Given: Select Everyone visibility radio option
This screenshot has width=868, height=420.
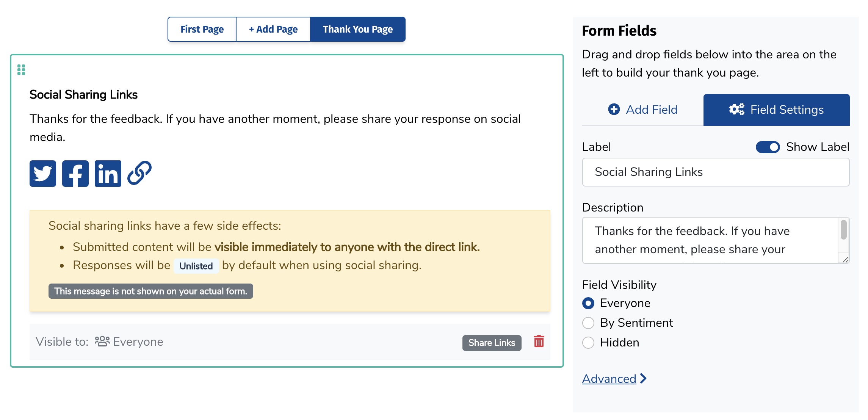Looking at the screenshot, I should [588, 303].
